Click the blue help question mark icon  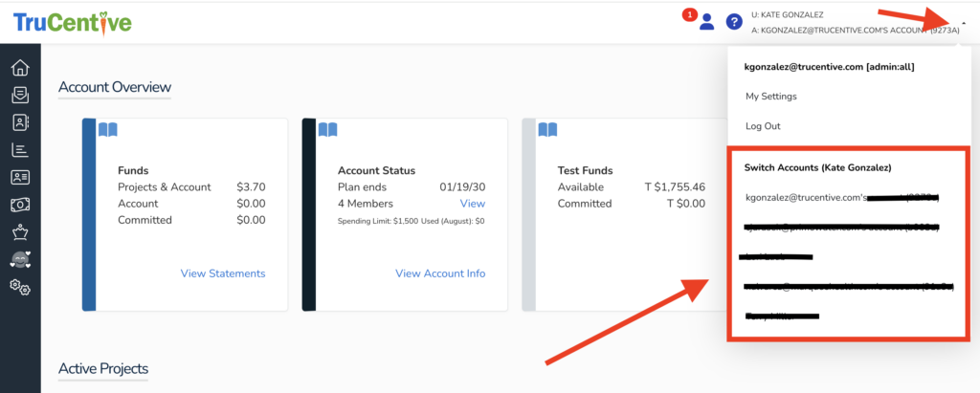click(x=734, y=22)
